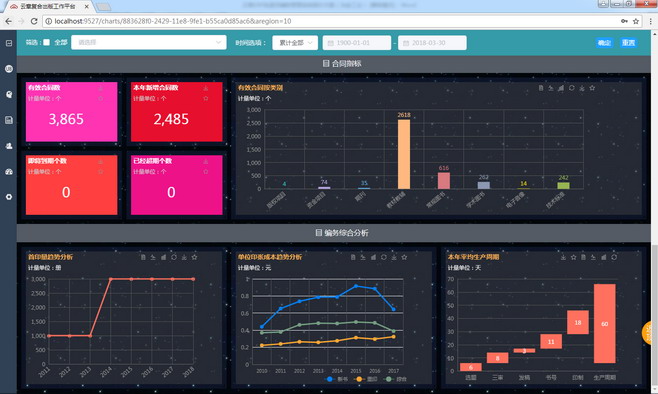This screenshot has width=658, height=394.
Task: Open the 请选择 filter dropdown
Action: point(149,42)
